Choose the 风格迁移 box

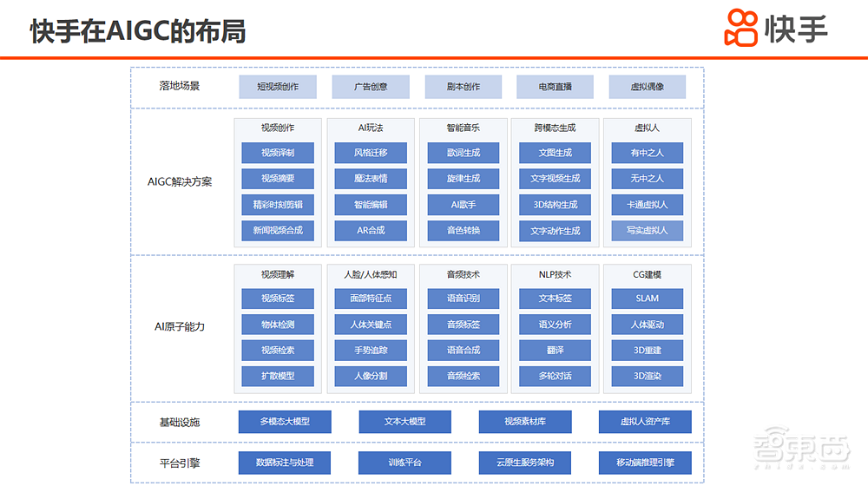pos(371,153)
